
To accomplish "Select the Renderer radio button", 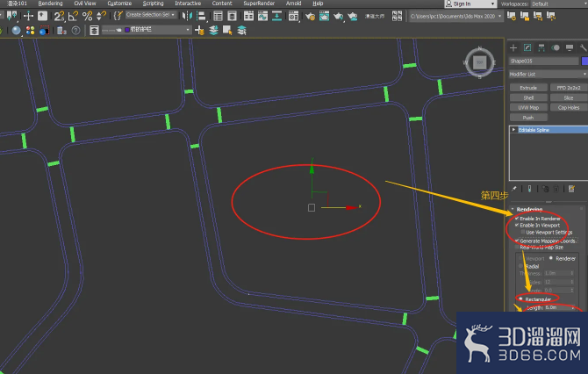I will click(x=551, y=258).
